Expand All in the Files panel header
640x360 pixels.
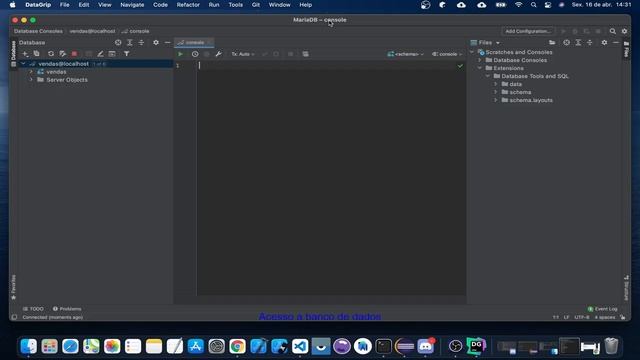pos(578,42)
